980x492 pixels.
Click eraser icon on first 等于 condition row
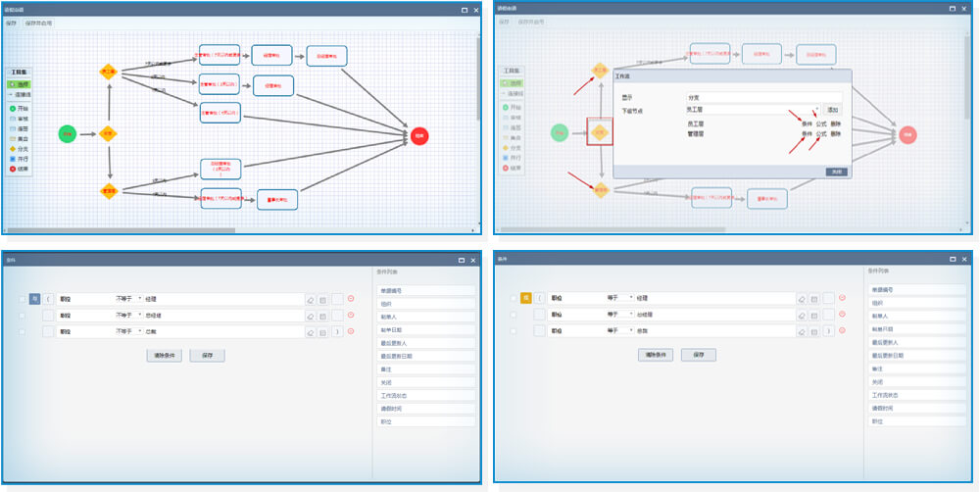pos(804,298)
